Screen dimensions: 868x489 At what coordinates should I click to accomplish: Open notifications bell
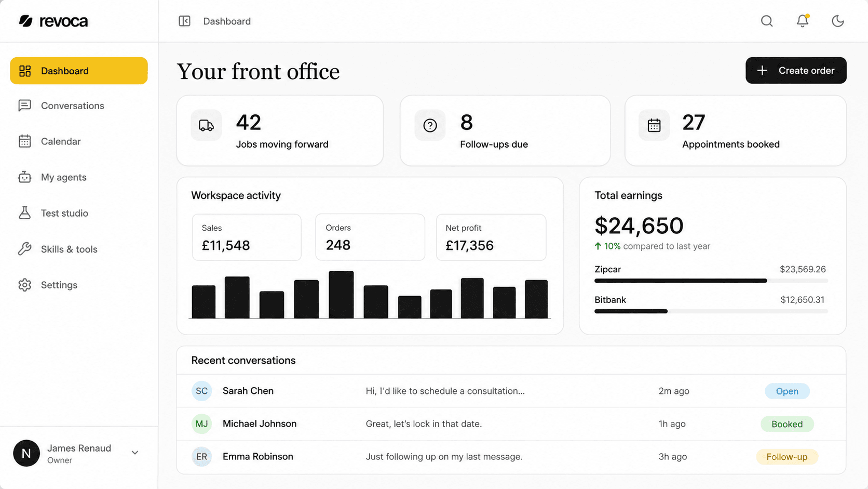803,21
